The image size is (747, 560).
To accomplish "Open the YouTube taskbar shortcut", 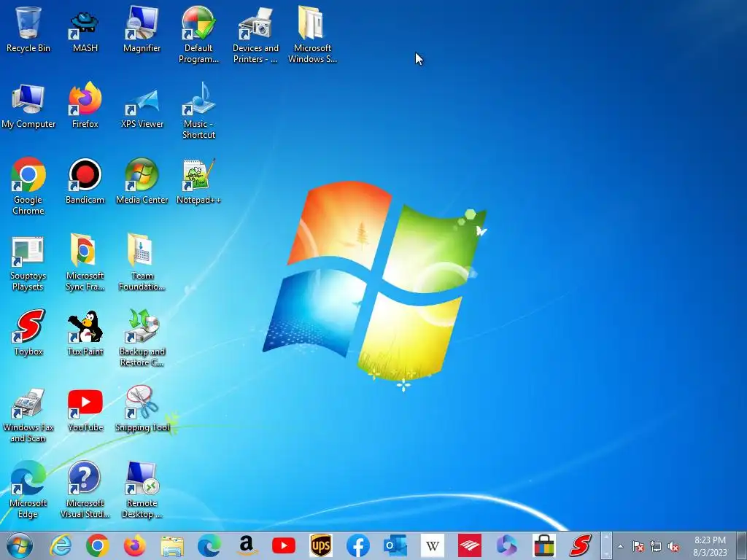I will coord(284,545).
